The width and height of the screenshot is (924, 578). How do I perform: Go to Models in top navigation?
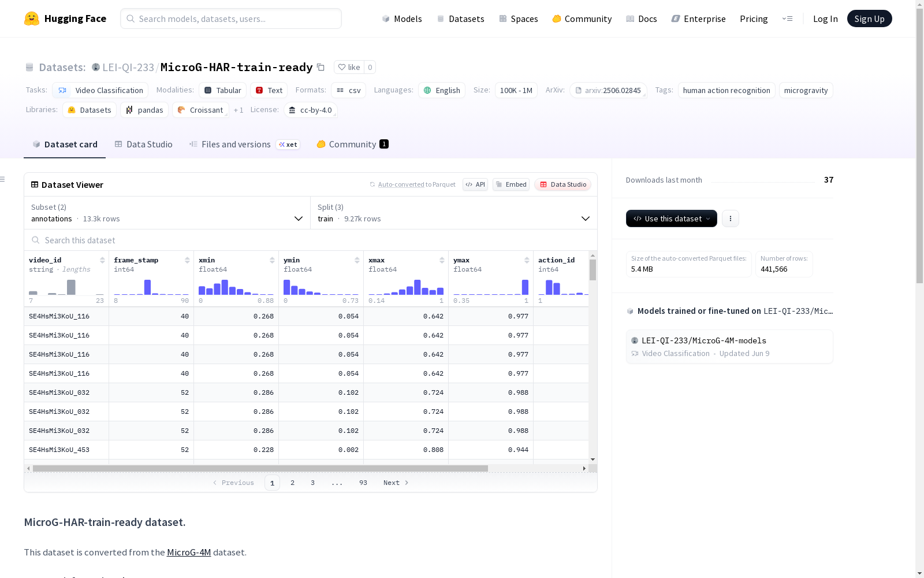(402, 18)
